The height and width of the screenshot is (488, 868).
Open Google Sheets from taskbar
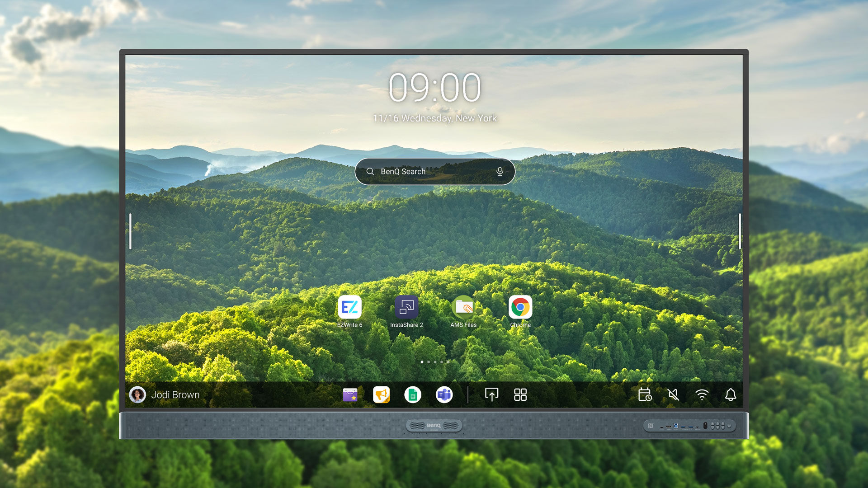coord(413,395)
